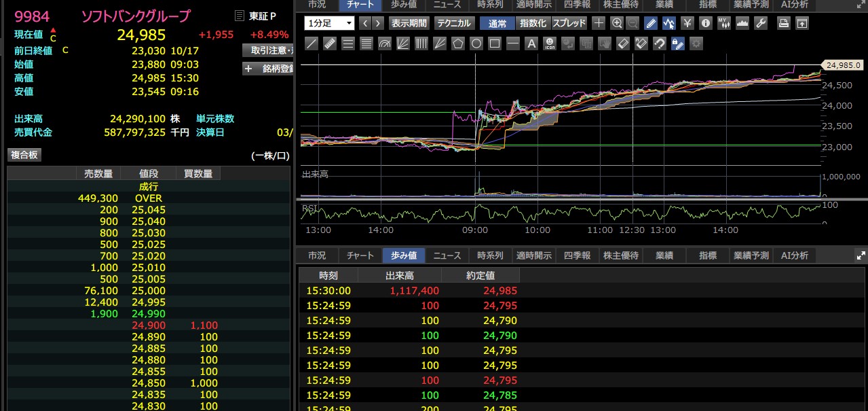The image size is (868, 411).
Task: Open the upper ニュース tab
Action: [447, 4]
